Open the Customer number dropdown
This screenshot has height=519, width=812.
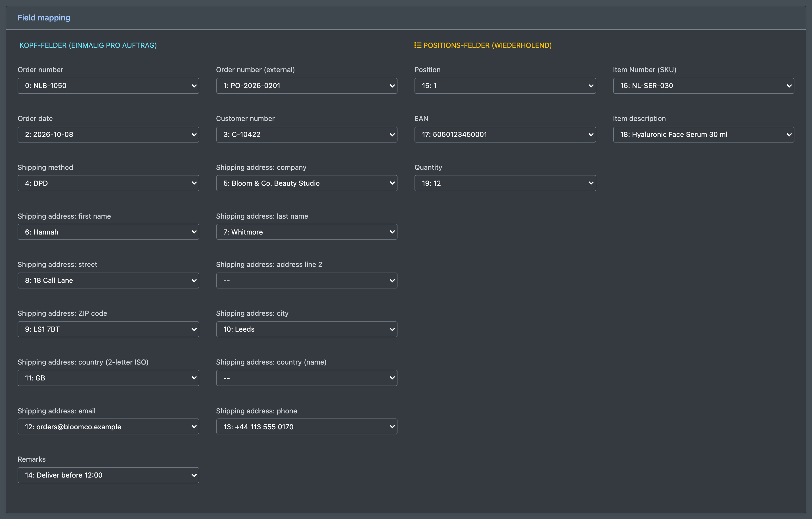(x=307, y=135)
